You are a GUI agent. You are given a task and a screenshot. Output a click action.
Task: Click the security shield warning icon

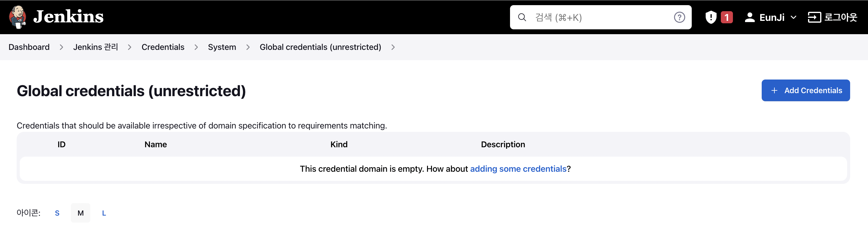tap(711, 17)
